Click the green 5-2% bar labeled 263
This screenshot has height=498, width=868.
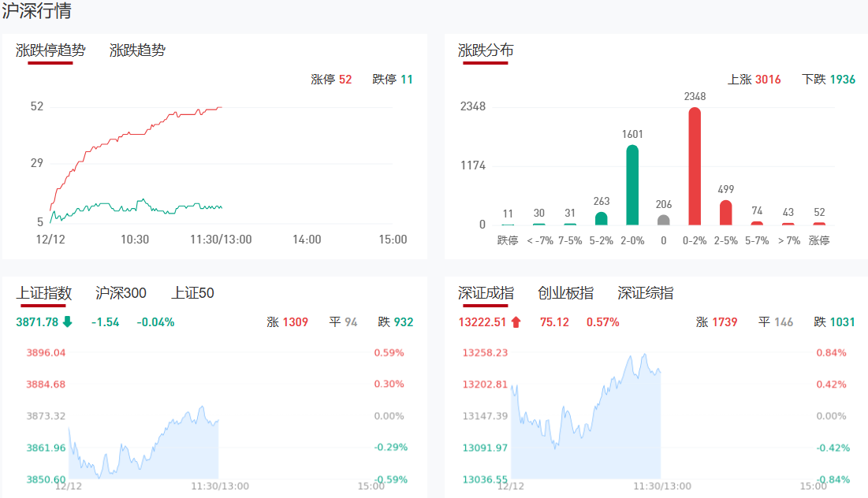click(x=602, y=218)
